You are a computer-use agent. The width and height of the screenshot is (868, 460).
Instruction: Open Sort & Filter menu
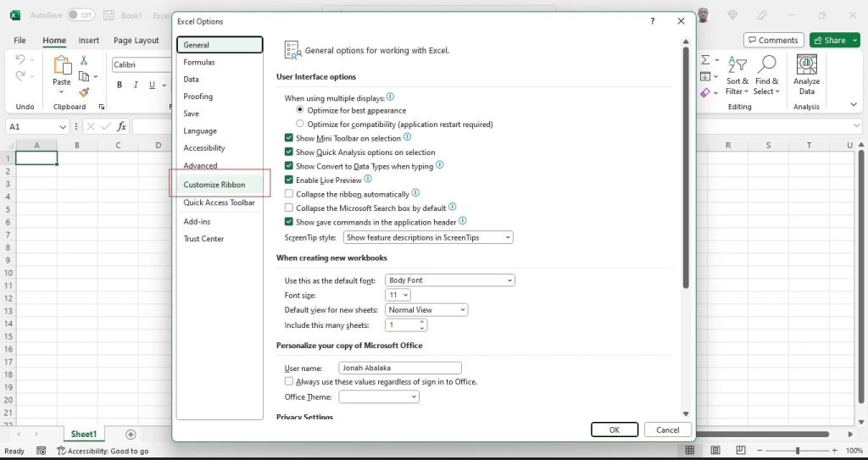tap(737, 76)
